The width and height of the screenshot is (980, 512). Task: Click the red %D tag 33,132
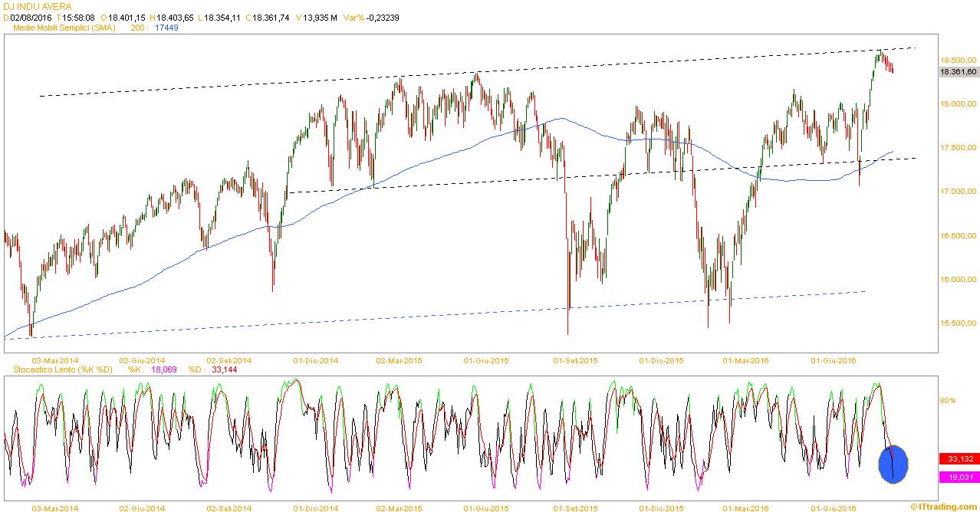959,458
